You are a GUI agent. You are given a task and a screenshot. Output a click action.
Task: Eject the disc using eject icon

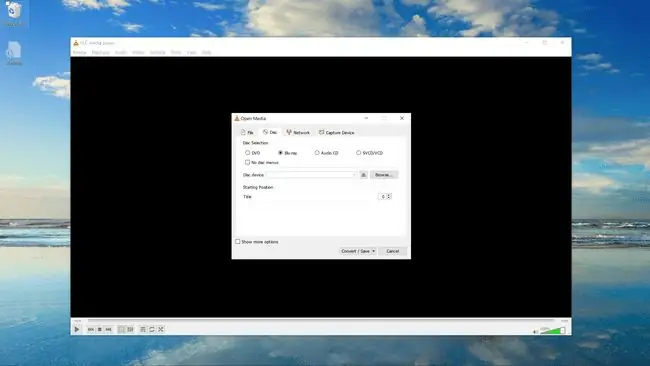pos(364,175)
